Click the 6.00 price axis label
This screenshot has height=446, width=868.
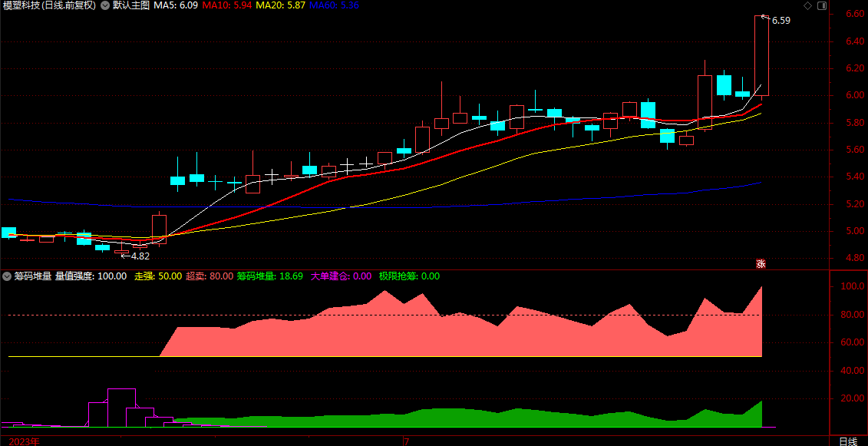pos(856,95)
